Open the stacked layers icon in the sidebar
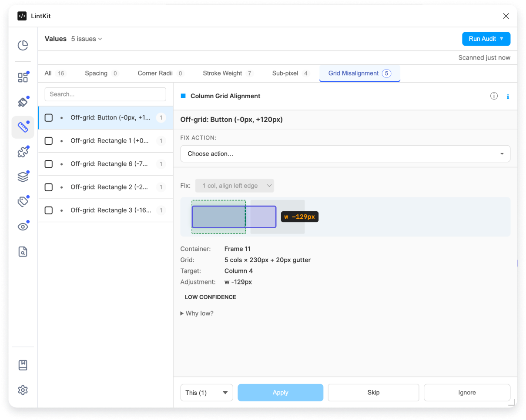Screen dimensions: 526x420 (23, 177)
